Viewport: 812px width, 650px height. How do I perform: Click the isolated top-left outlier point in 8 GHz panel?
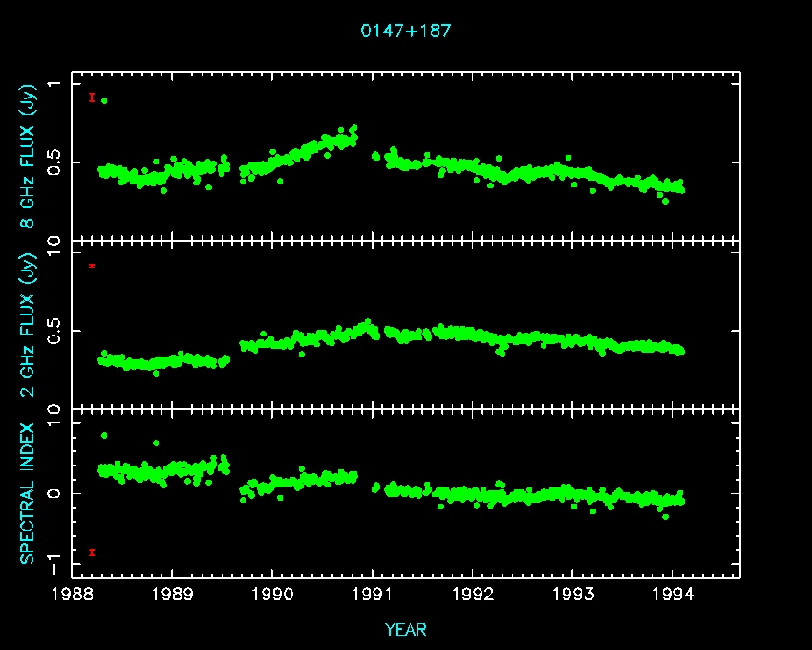pyautogui.click(x=104, y=100)
